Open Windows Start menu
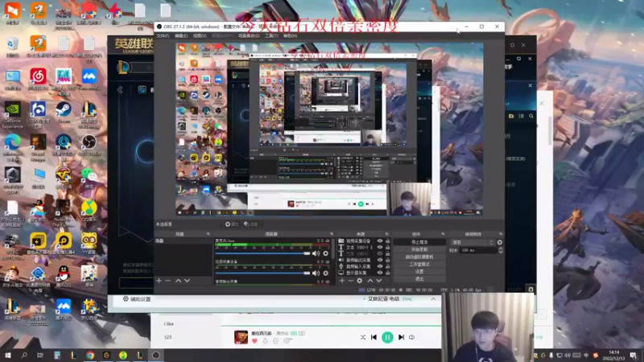The image size is (644, 362). tap(8, 356)
